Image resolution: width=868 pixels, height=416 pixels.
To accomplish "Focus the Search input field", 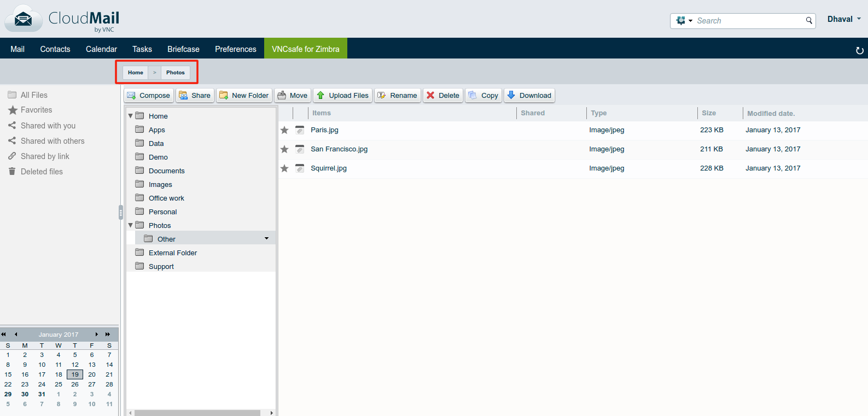I will [x=749, y=21].
